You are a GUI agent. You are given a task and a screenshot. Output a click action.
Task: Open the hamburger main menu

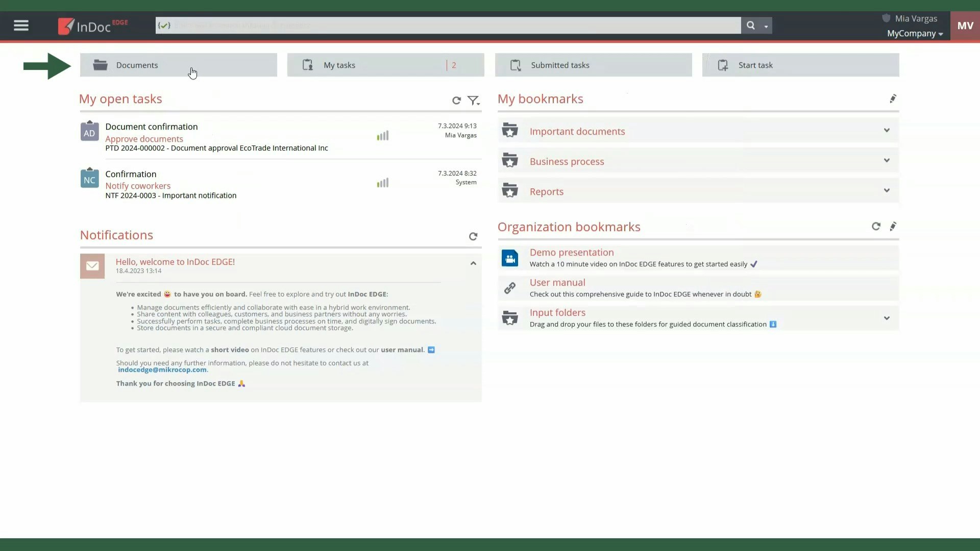(21, 26)
